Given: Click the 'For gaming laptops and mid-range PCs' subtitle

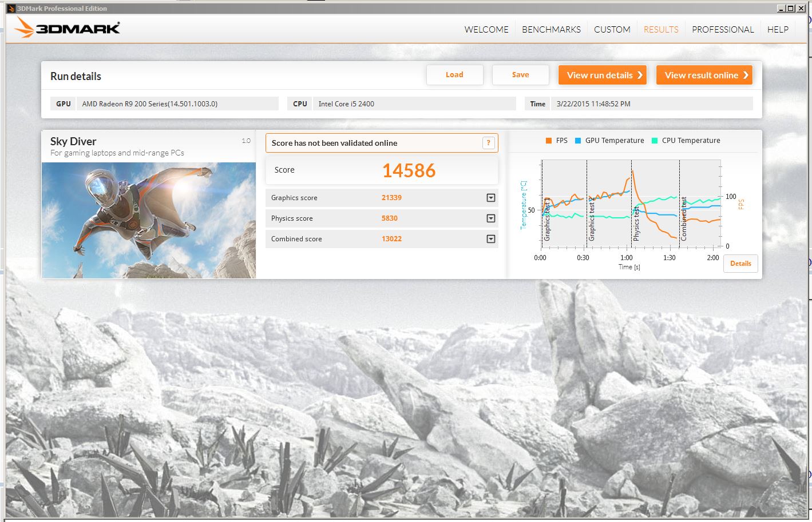Looking at the screenshot, I should click(117, 153).
